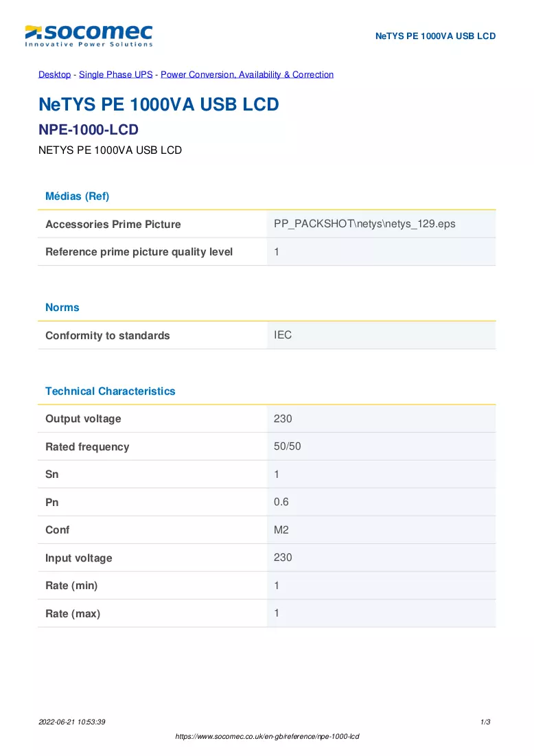This screenshot has width=534, height=756.
Task: Select the IEC standards value
Action: click(282, 335)
